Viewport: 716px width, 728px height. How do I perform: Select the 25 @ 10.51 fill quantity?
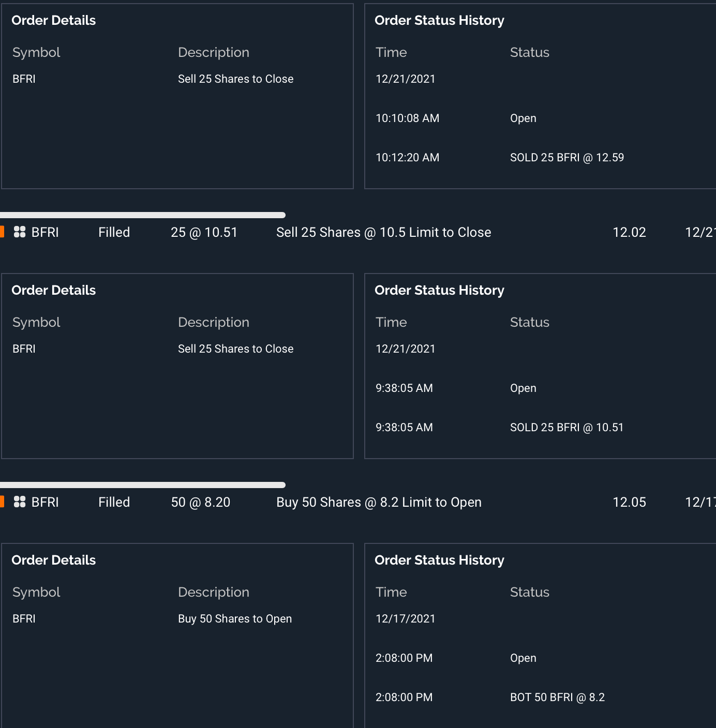pyautogui.click(x=204, y=233)
